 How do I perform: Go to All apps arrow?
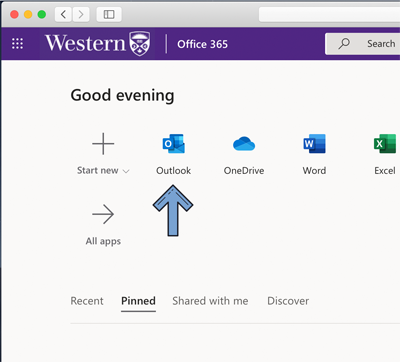(x=103, y=214)
